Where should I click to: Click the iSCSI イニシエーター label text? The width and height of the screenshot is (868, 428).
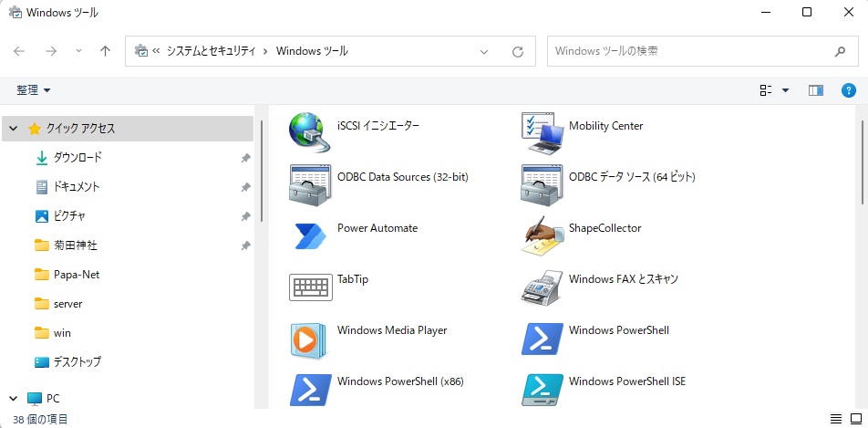(378, 126)
